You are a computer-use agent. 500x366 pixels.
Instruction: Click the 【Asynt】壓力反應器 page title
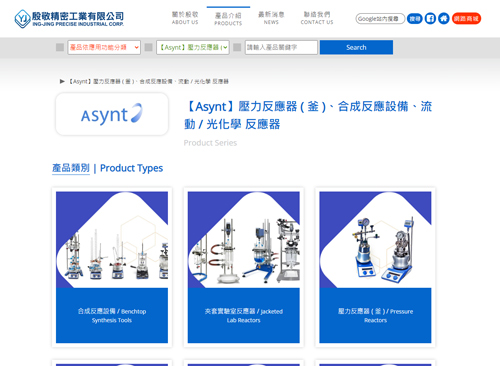308,115
